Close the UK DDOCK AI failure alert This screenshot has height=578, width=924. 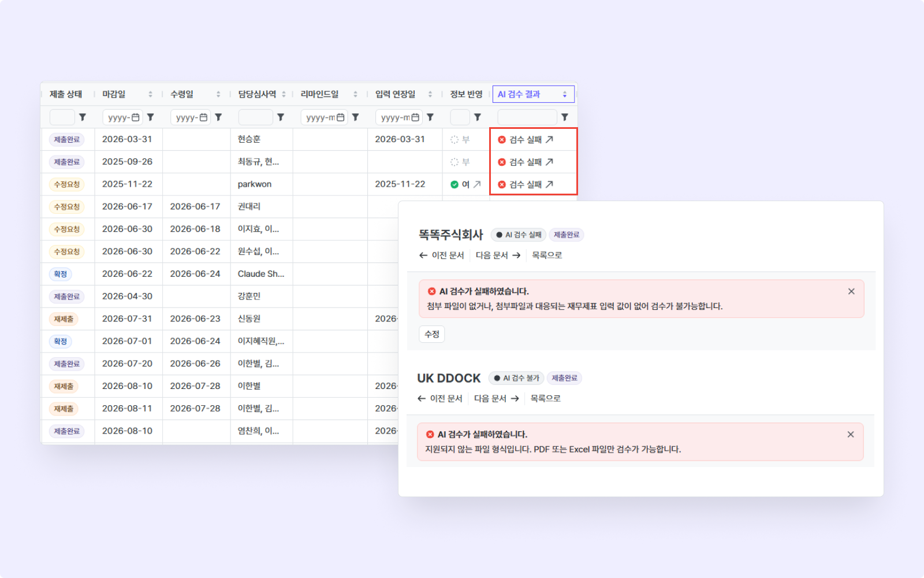point(851,435)
